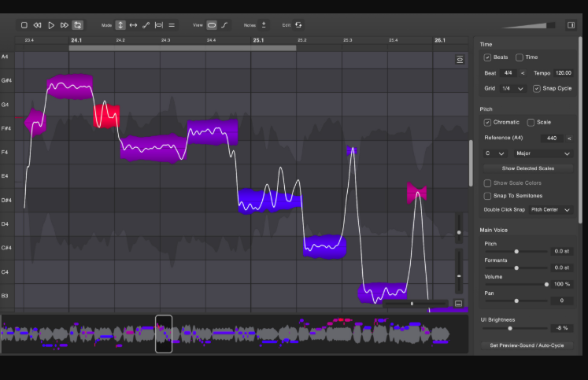This screenshot has height=380, width=588.
Task: Disable the Snap Cycle checkbox
Action: 537,88
